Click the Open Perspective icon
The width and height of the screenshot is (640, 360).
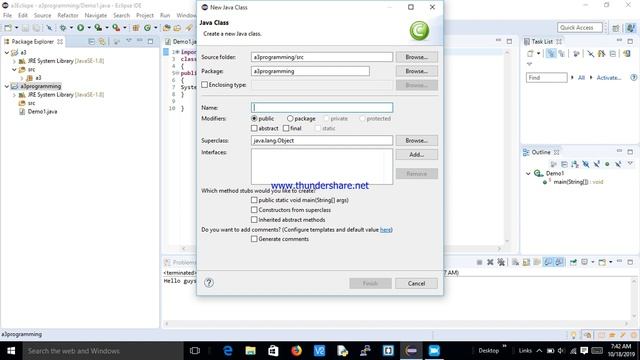pos(616,28)
